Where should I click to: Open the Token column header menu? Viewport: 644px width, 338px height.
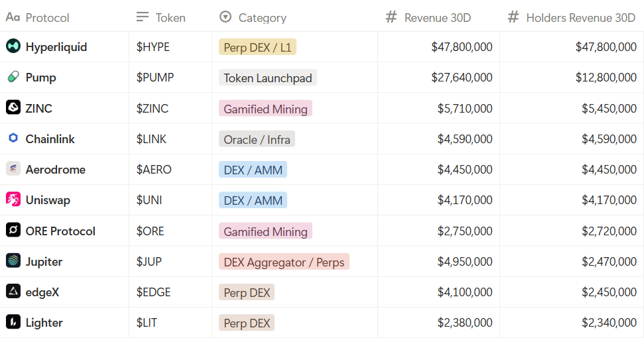click(170, 16)
